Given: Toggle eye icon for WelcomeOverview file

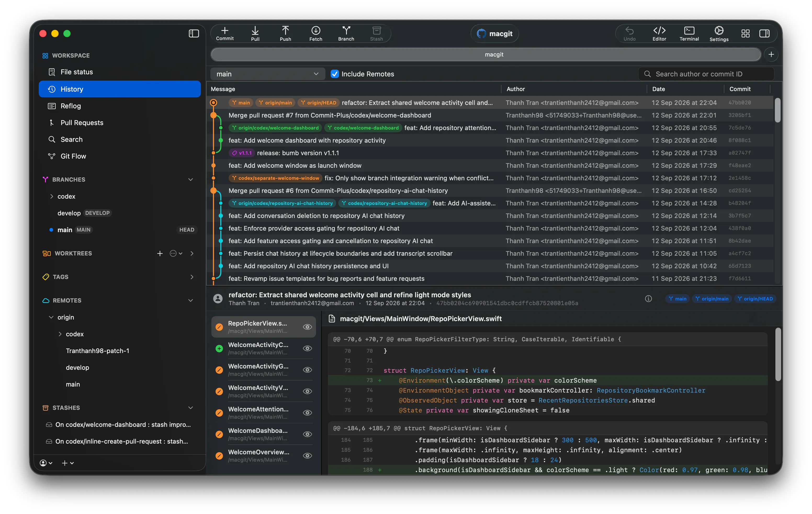Looking at the screenshot, I should tap(307, 456).
